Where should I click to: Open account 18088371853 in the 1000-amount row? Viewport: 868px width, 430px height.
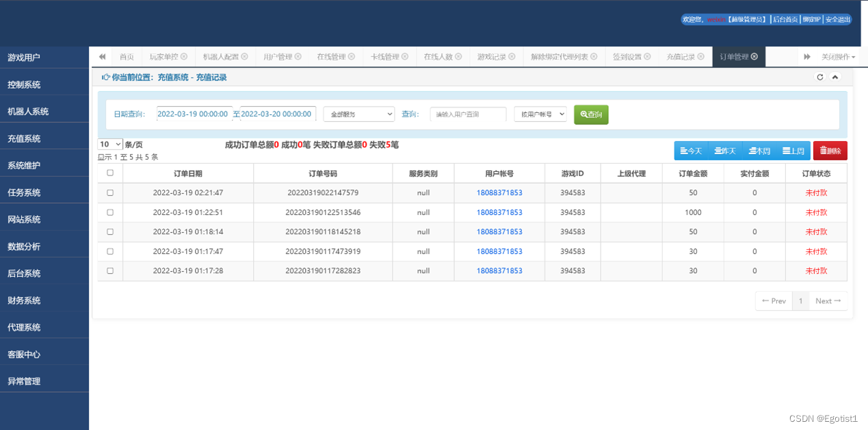[x=499, y=212]
